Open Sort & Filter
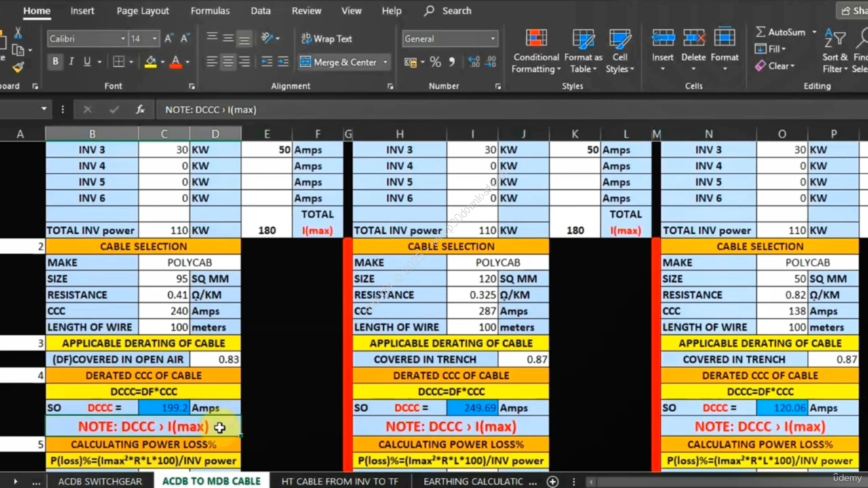The height and width of the screenshot is (488, 868). 835,51
